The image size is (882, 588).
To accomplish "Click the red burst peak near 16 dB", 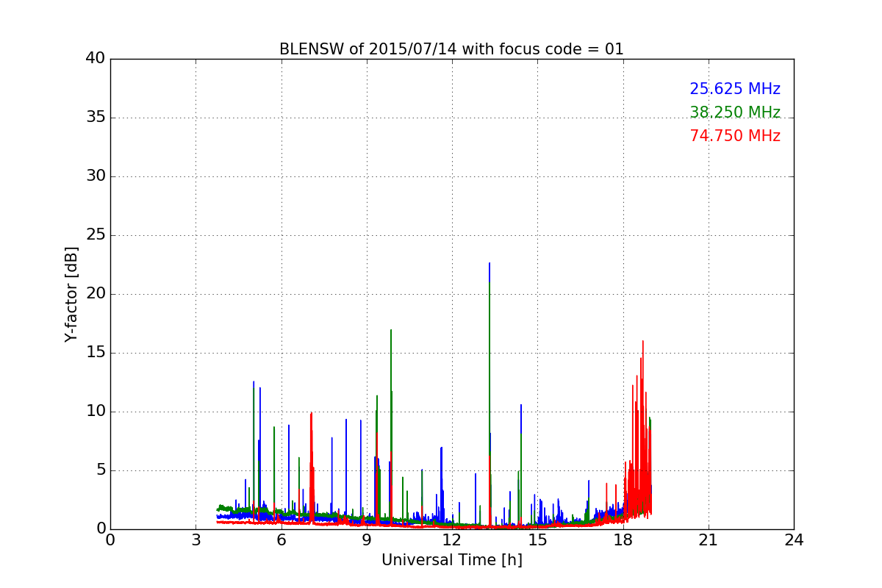I will [x=642, y=341].
